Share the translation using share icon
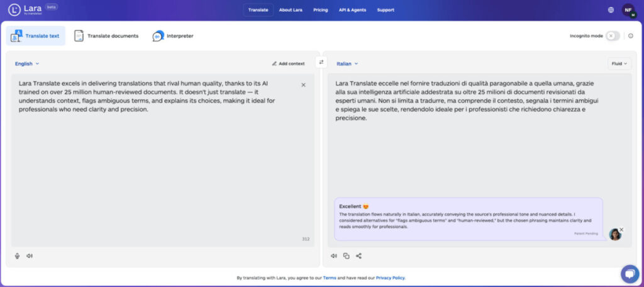This screenshot has height=287, width=644. point(358,256)
